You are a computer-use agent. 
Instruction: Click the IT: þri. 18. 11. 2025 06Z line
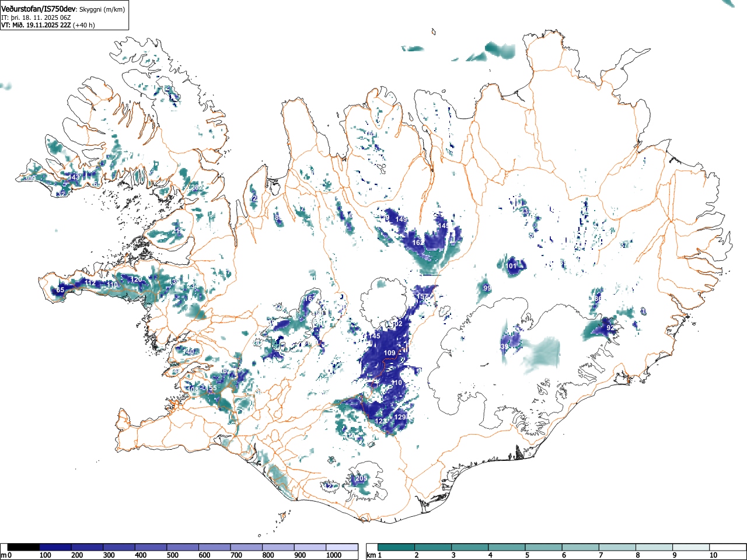[x=36, y=17]
